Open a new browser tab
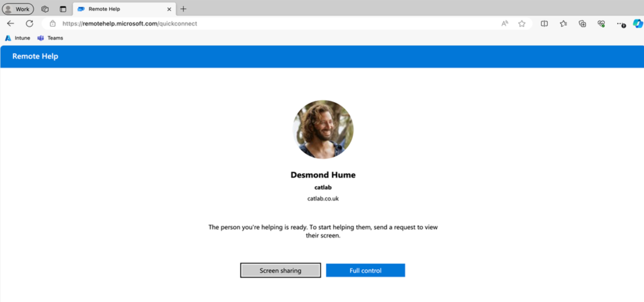This screenshot has width=644, height=302. [x=183, y=9]
